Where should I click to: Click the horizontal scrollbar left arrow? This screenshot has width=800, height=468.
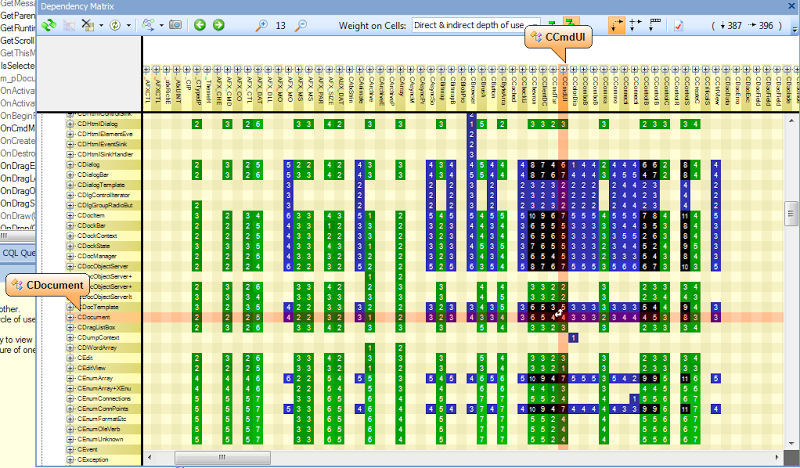(149, 457)
